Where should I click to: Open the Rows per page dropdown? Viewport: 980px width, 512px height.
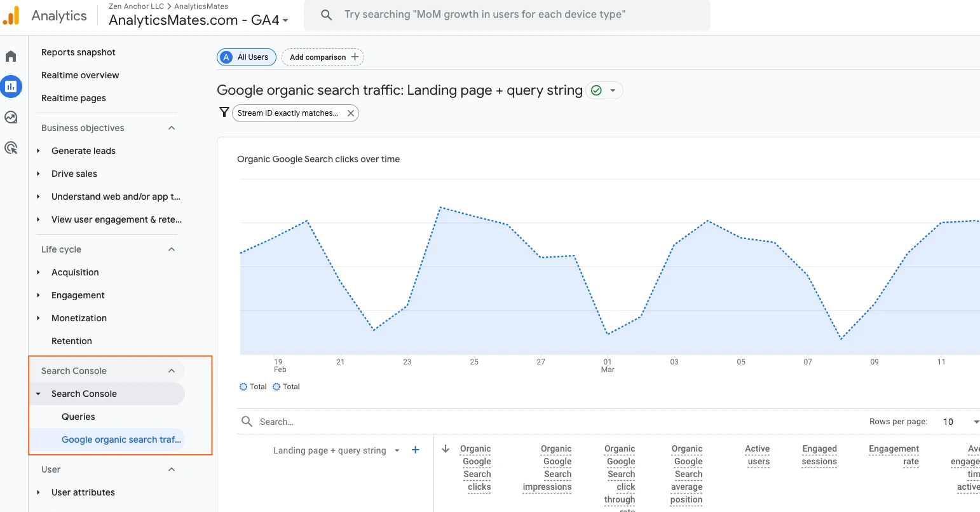coord(961,422)
